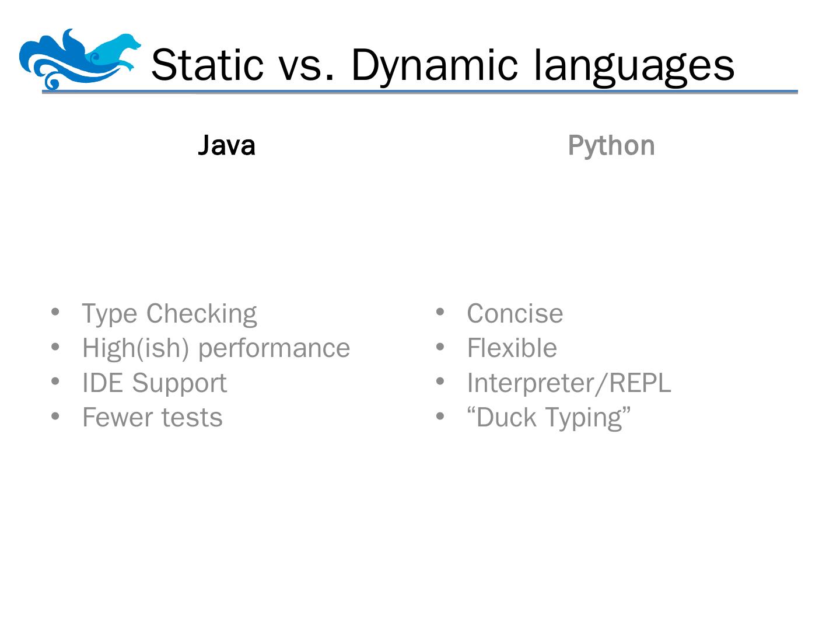Click the 'Type Checking' bullet text
The height and width of the screenshot is (630, 840).
pos(169,314)
